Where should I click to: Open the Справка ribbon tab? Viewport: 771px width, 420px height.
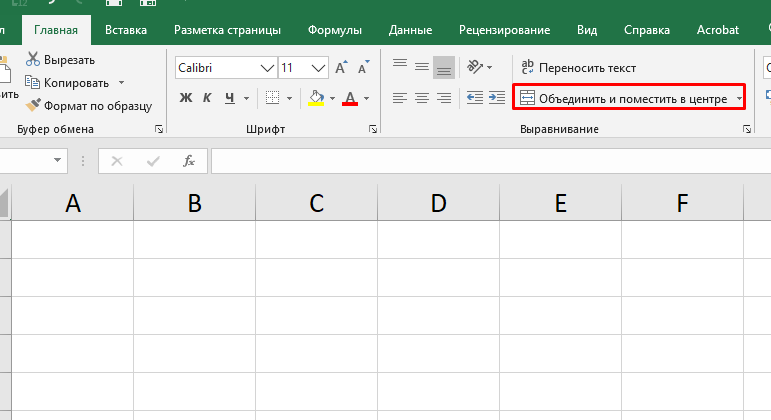(x=647, y=30)
